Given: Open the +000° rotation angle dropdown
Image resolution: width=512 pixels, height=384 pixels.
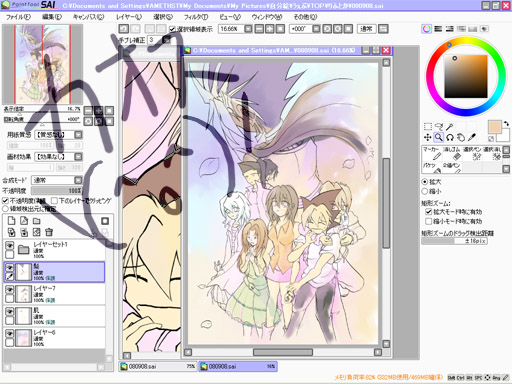Looking at the screenshot, I should [316, 29].
